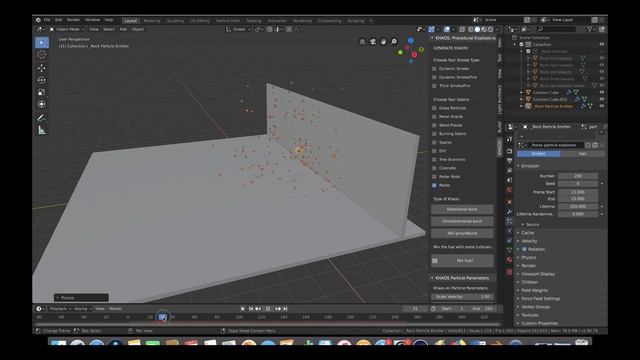The width and height of the screenshot is (640, 360).
Task: Open the Object Data green triangle tab
Action: pyautogui.click(x=509, y=250)
